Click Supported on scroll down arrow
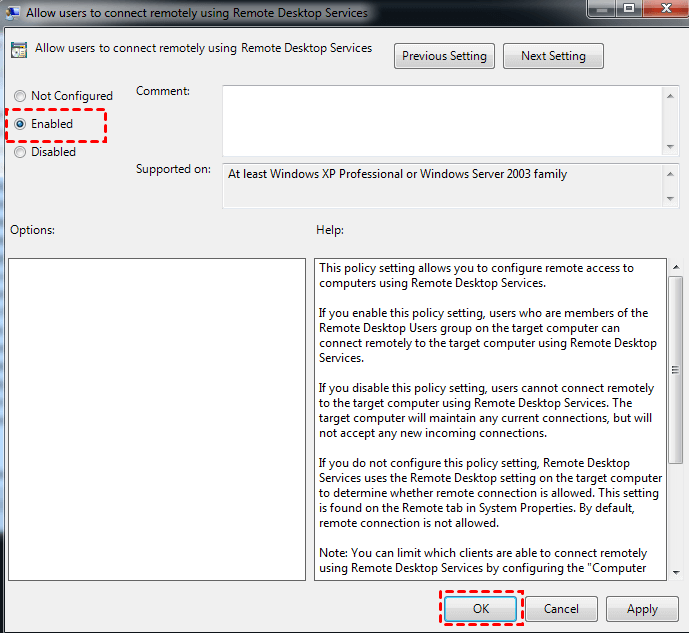This screenshot has width=689, height=633. pyautogui.click(x=670, y=198)
